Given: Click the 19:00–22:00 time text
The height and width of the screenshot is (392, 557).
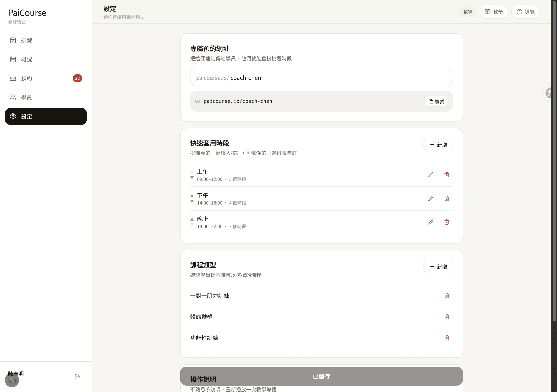Looking at the screenshot, I should tap(210, 226).
